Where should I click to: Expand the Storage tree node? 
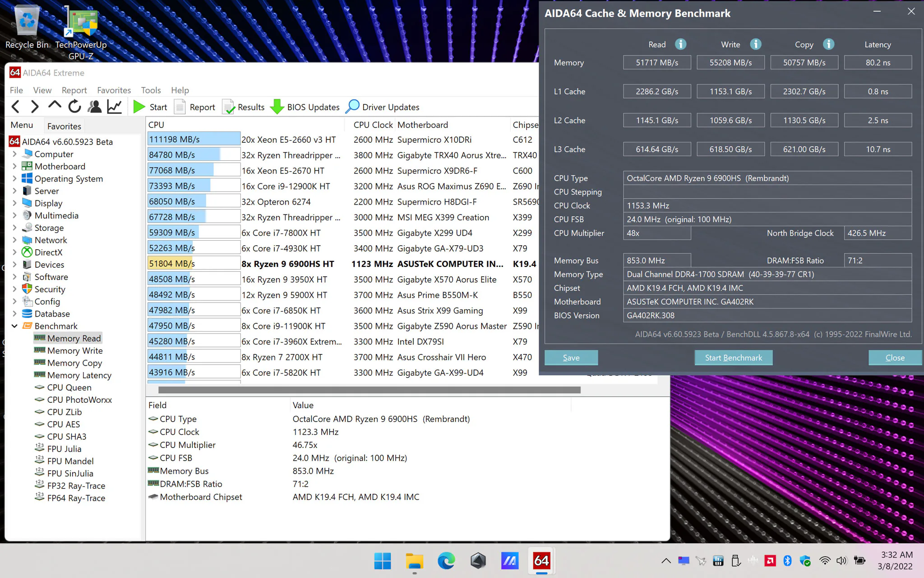coord(14,228)
